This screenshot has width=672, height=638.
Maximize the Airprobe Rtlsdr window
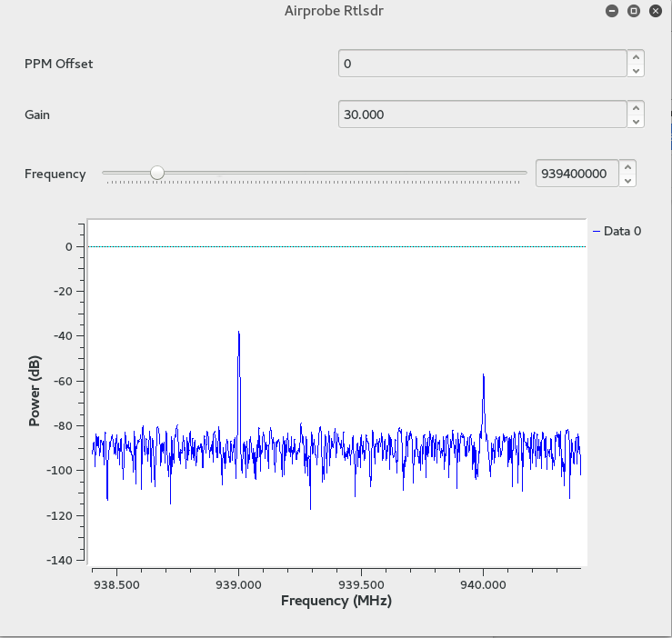click(x=634, y=11)
